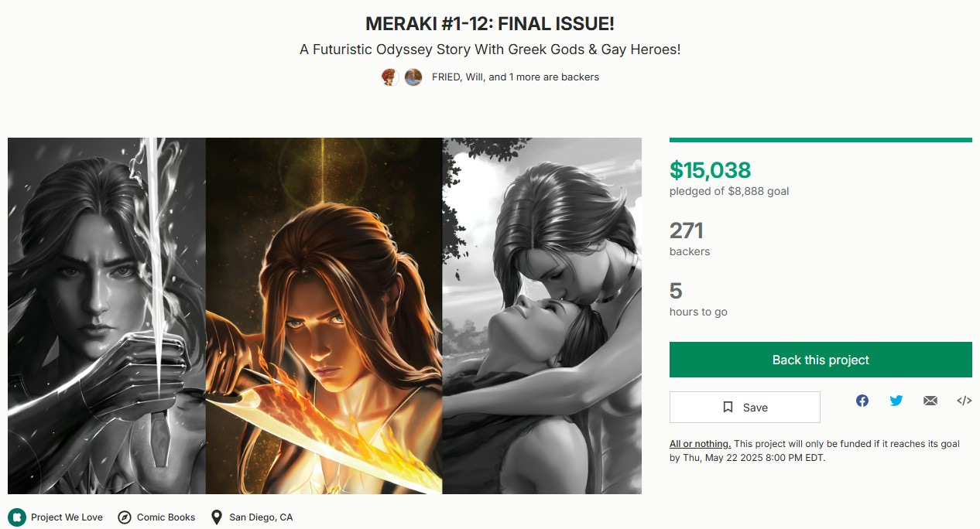Open the All or nothing link
Viewport: 980px width, 529px height.
point(700,444)
